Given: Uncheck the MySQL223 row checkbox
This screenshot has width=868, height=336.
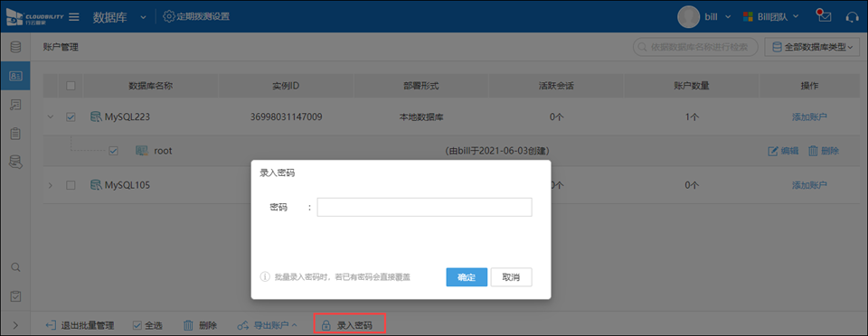Looking at the screenshot, I should [x=71, y=117].
